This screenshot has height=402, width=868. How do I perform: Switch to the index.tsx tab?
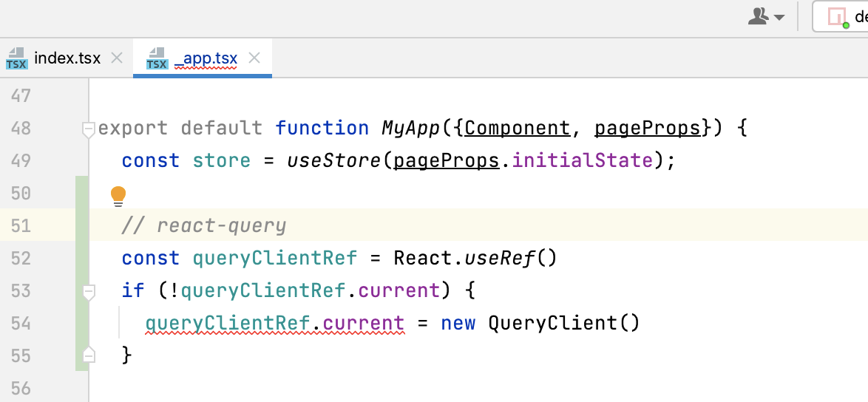tap(67, 58)
